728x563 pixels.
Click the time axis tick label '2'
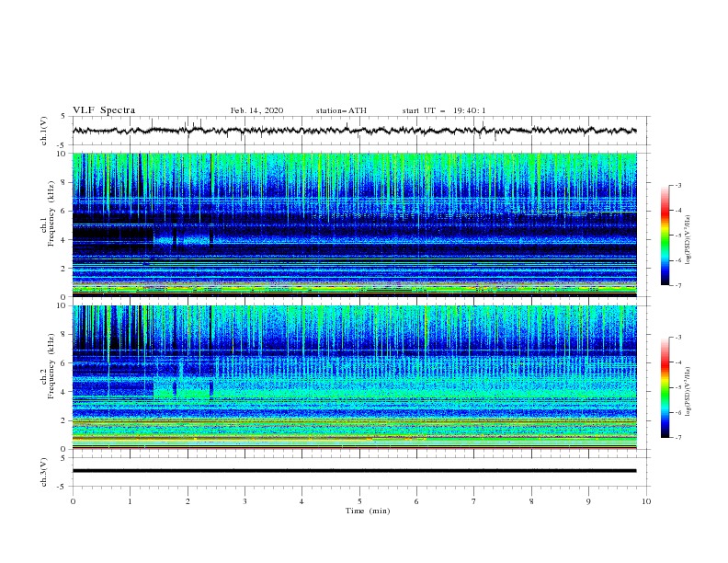[x=188, y=501]
